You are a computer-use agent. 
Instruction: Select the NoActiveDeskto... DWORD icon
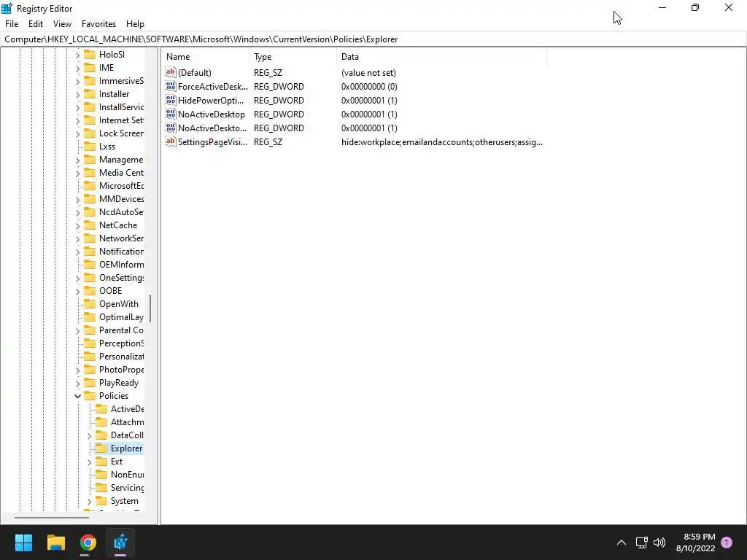coord(171,128)
